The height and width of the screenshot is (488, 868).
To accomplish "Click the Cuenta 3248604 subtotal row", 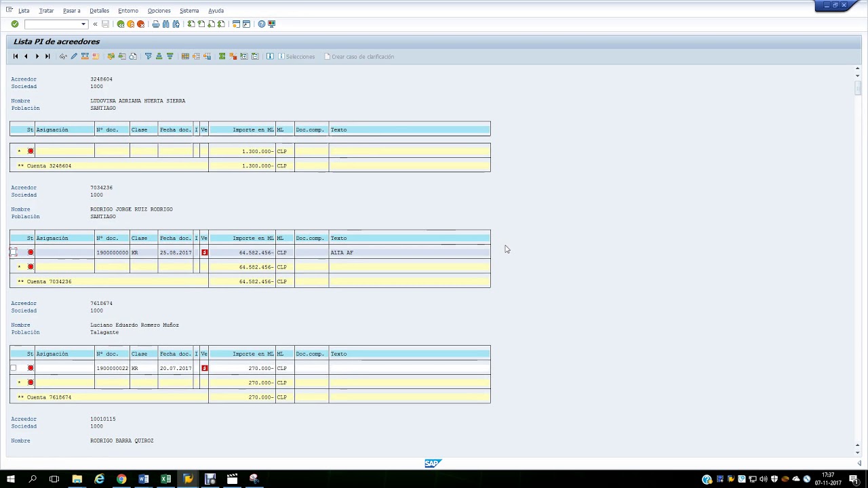I will (250, 165).
